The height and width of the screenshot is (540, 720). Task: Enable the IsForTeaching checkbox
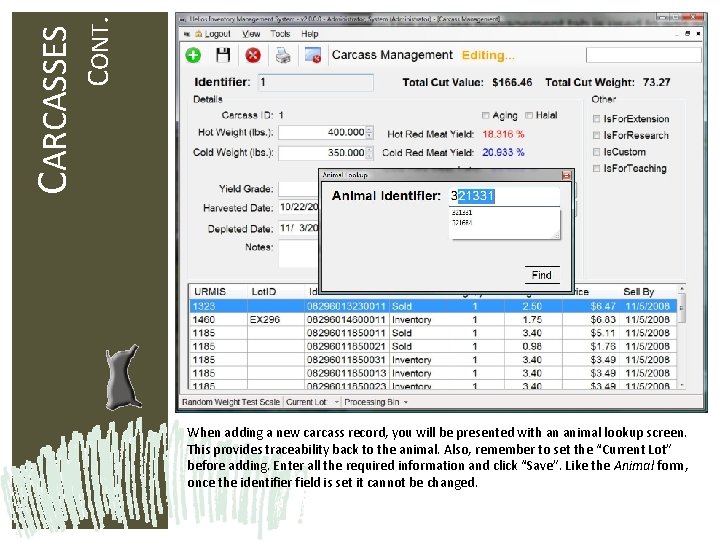[596, 169]
